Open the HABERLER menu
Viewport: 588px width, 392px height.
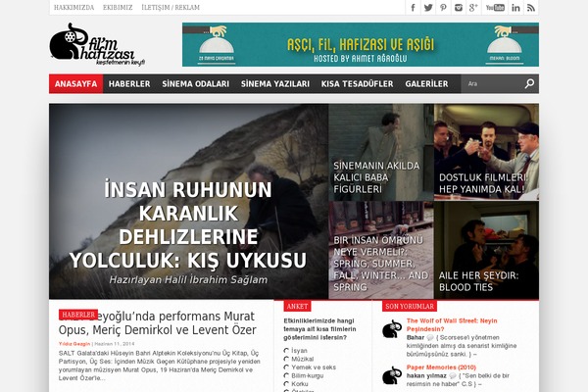pyautogui.click(x=129, y=83)
